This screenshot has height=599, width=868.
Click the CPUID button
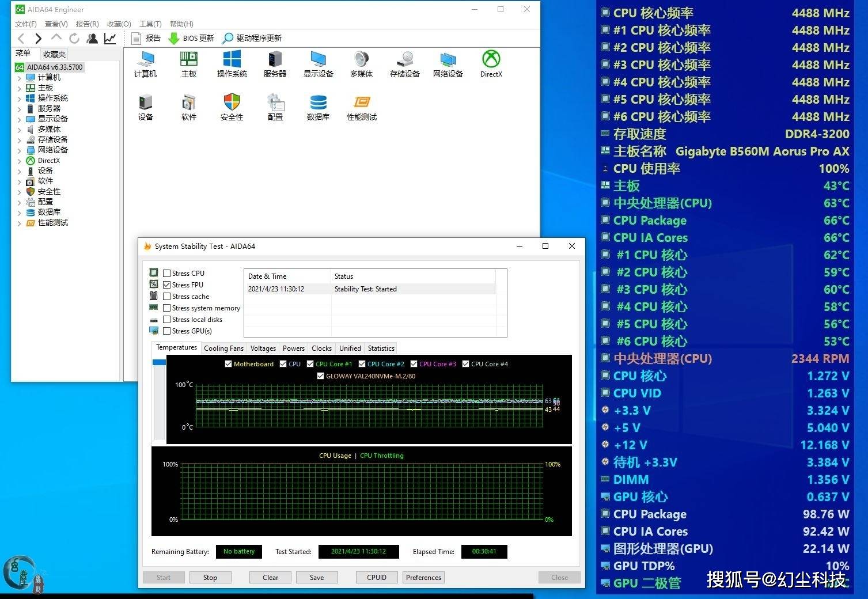click(377, 578)
